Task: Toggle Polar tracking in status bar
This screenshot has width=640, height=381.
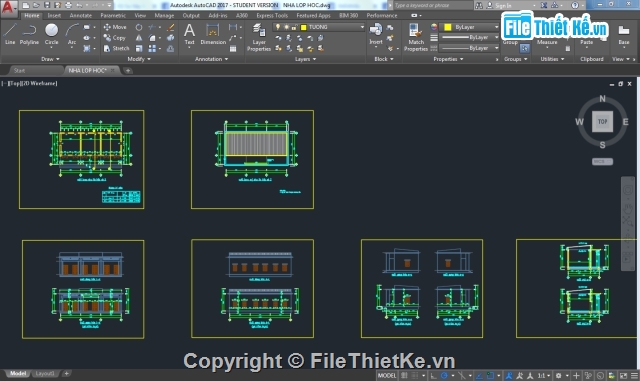Action: coord(444,375)
